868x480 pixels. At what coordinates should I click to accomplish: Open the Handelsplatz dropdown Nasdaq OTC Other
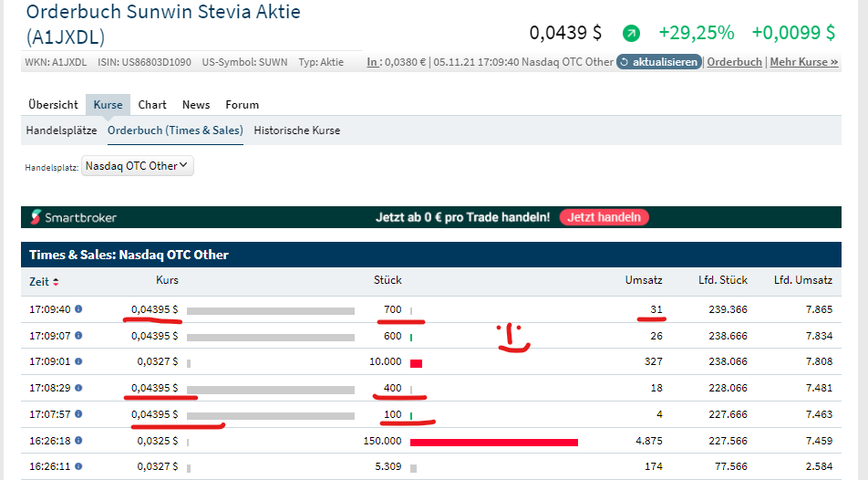click(x=137, y=166)
